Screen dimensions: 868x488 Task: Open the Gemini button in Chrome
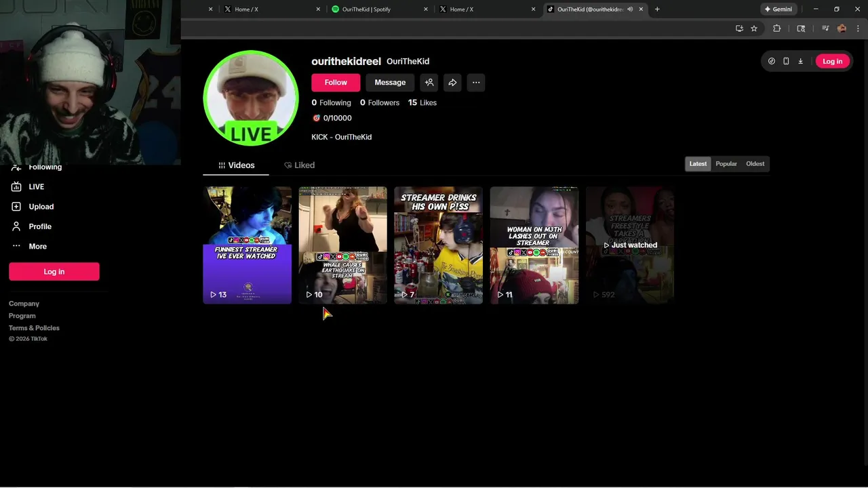(x=778, y=9)
